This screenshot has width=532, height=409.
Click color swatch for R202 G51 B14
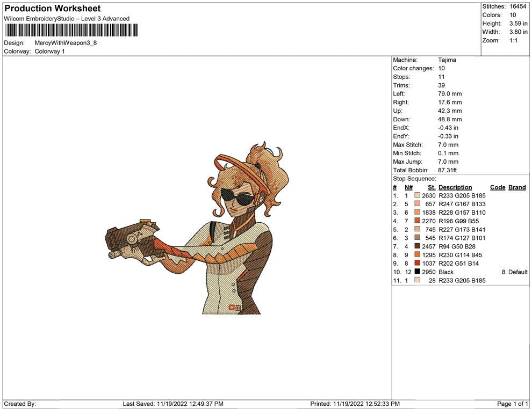[x=418, y=263]
